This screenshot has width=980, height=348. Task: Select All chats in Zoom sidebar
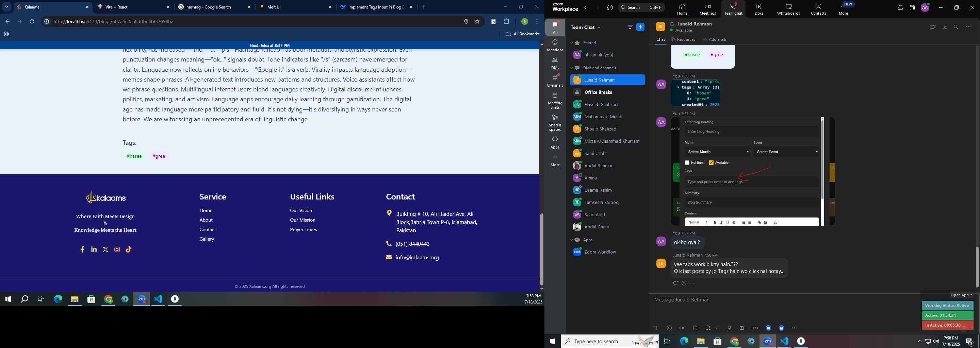pos(555,27)
